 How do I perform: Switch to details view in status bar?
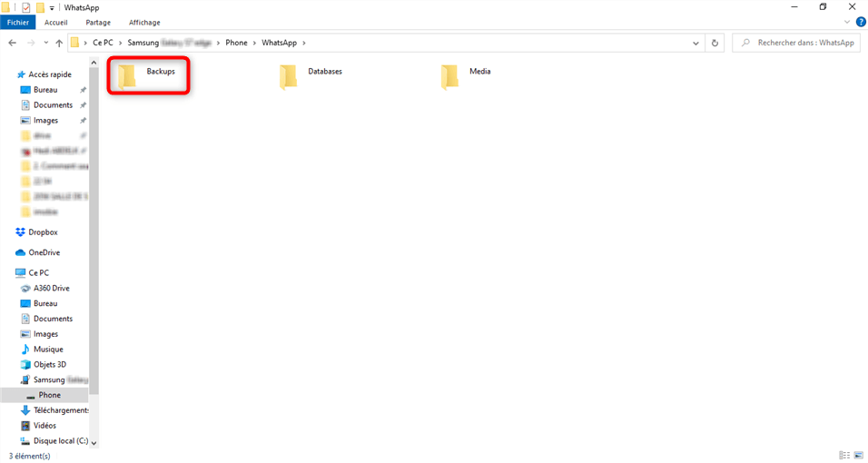(x=844, y=455)
